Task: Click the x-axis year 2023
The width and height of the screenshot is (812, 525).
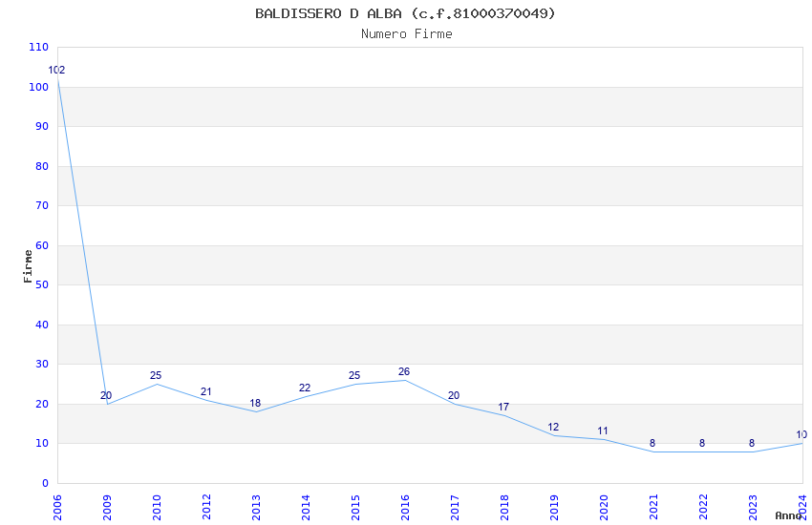Action: pyautogui.click(x=753, y=508)
